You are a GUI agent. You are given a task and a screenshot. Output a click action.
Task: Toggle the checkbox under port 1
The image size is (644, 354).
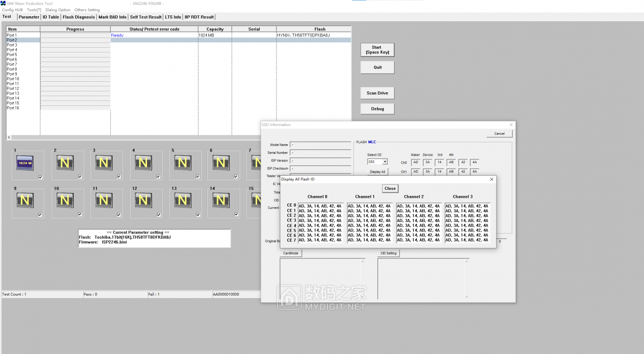pyautogui.click(x=40, y=177)
